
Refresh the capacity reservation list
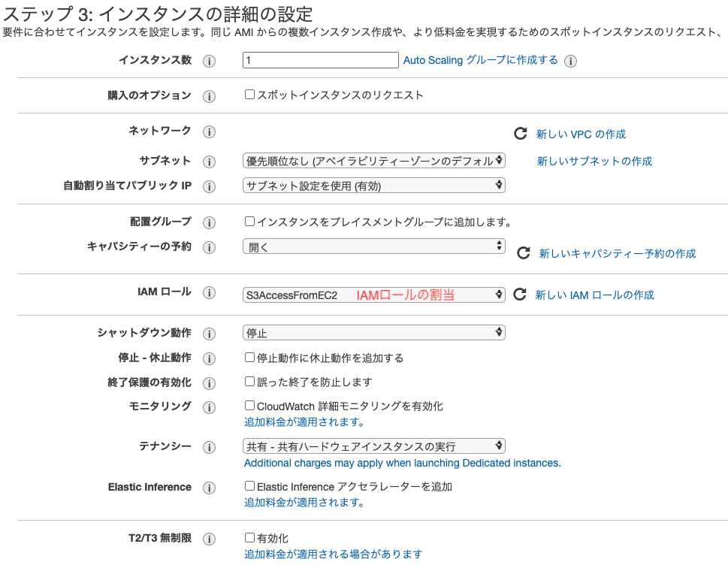[523, 253]
